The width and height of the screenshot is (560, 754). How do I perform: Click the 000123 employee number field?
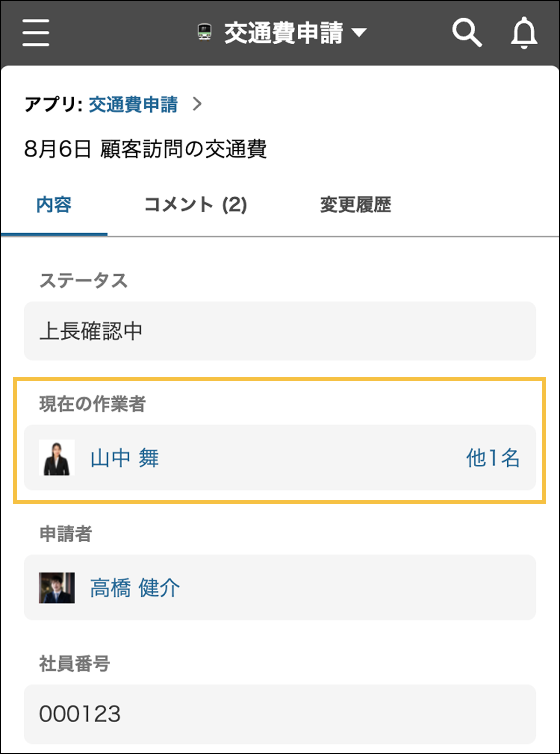pyautogui.click(x=280, y=713)
